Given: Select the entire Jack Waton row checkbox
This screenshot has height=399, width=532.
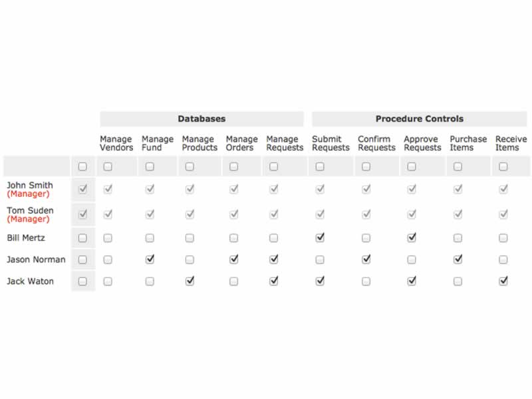Looking at the screenshot, I should [x=82, y=281].
